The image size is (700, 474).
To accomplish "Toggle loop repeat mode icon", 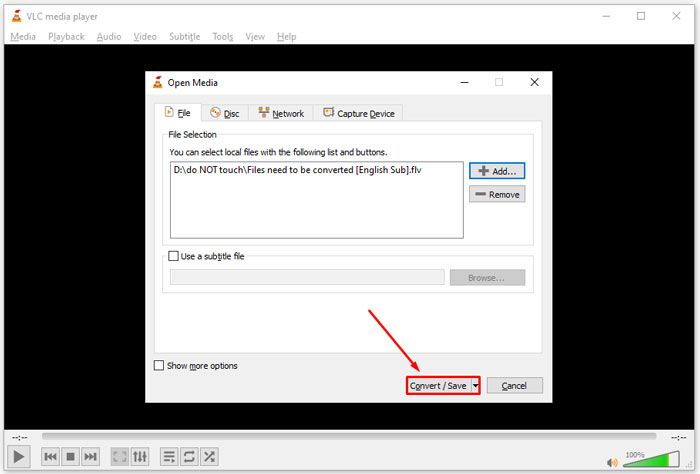I will pyautogui.click(x=189, y=457).
